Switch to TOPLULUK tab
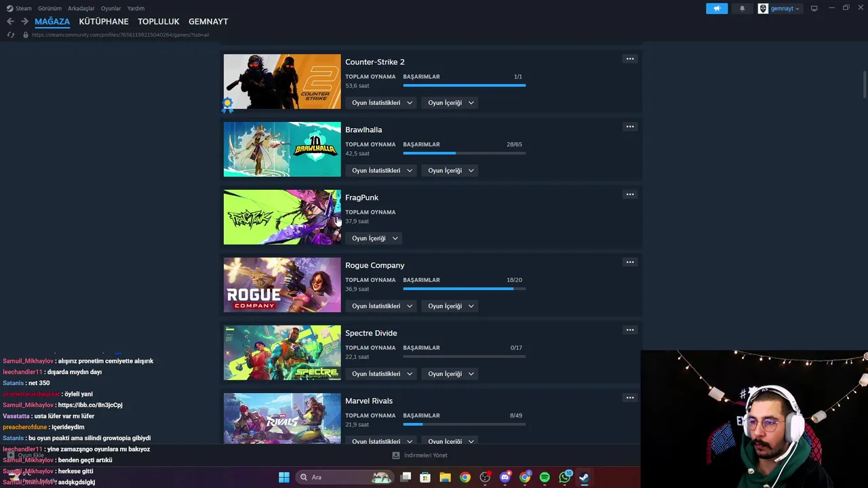 (159, 22)
